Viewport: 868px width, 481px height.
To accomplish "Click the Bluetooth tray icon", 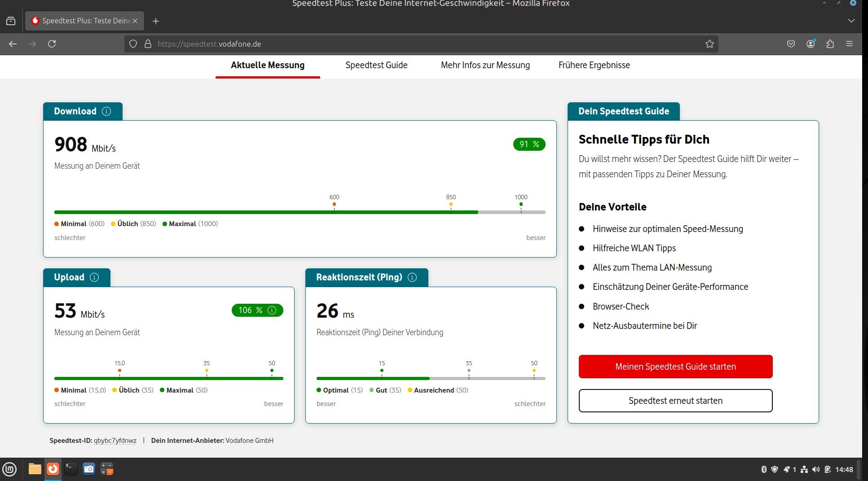I will coord(764,469).
